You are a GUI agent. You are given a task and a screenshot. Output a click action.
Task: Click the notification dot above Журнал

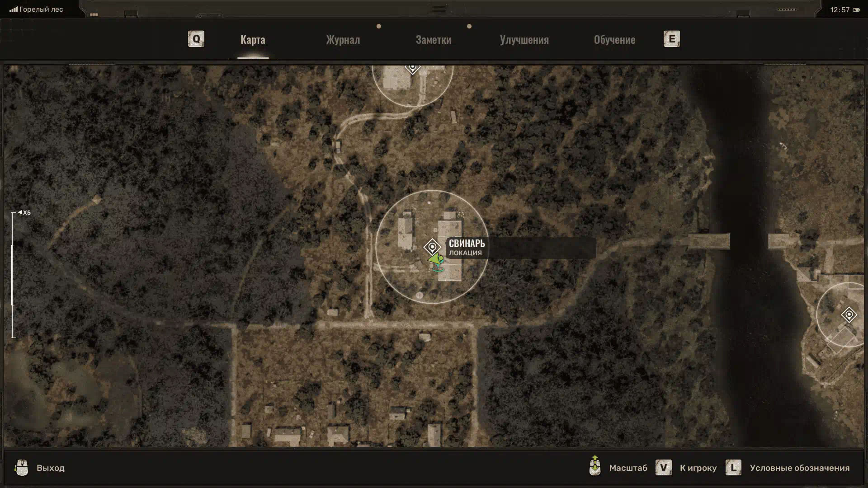(379, 26)
